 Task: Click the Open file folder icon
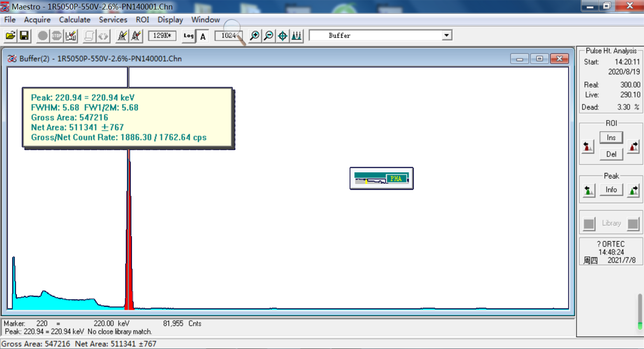coord(10,36)
